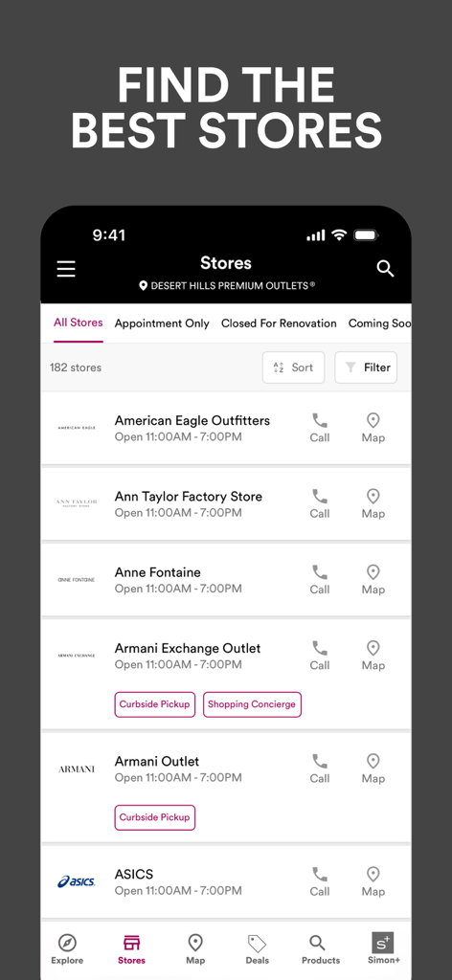Open Armani Exchange Outlet store name
The width and height of the screenshot is (452, 980).
pyautogui.click(x=188, y=648)
